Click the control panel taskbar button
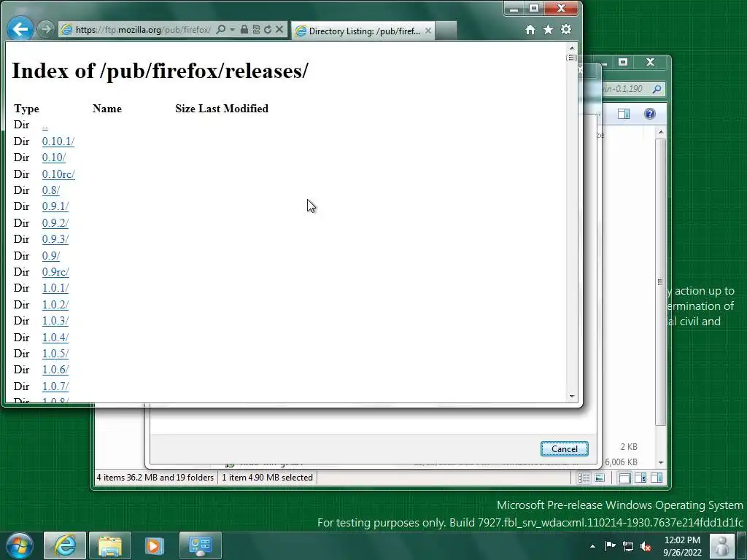 tap(200, 545)
